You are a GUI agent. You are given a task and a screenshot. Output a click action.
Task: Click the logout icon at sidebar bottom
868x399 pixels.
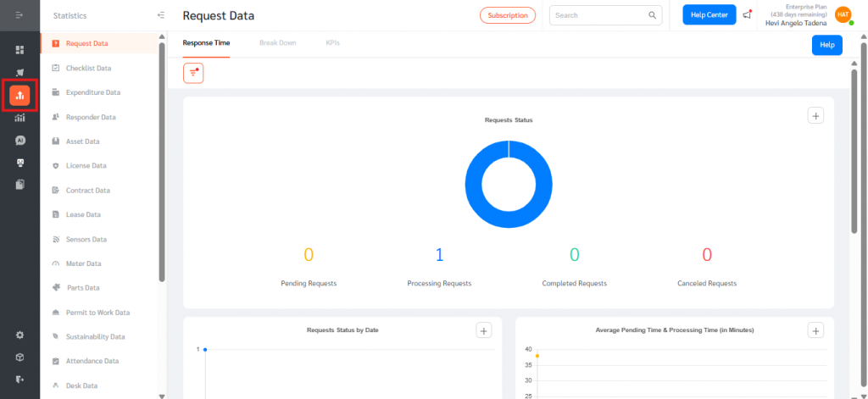tap(19, 379)
